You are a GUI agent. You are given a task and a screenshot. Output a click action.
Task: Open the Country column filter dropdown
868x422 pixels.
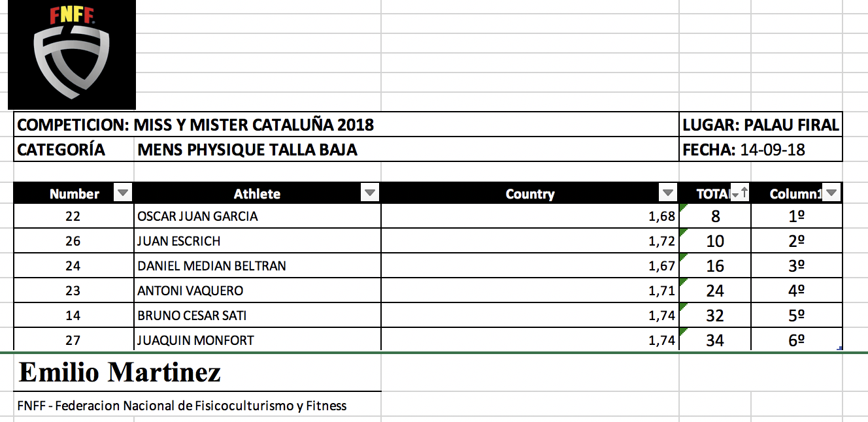[x=667, y=193]
